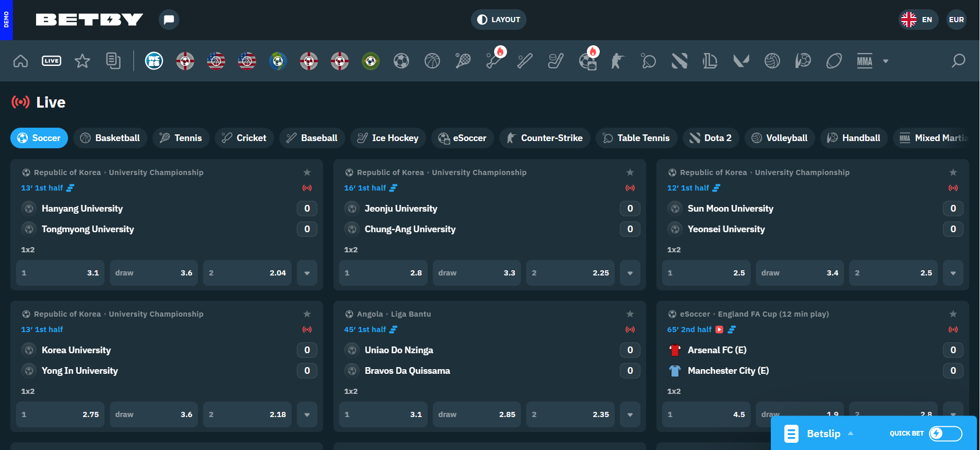Switch to the Counter-Strike live tab
Image resolution: width=980 pixels, height=450 pixels.
click(x=545, y=138)
